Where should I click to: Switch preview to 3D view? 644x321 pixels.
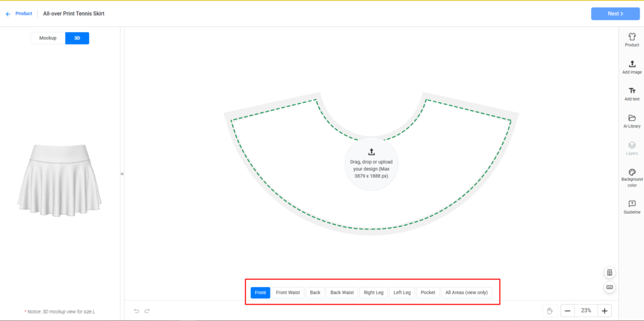point(77,38)
